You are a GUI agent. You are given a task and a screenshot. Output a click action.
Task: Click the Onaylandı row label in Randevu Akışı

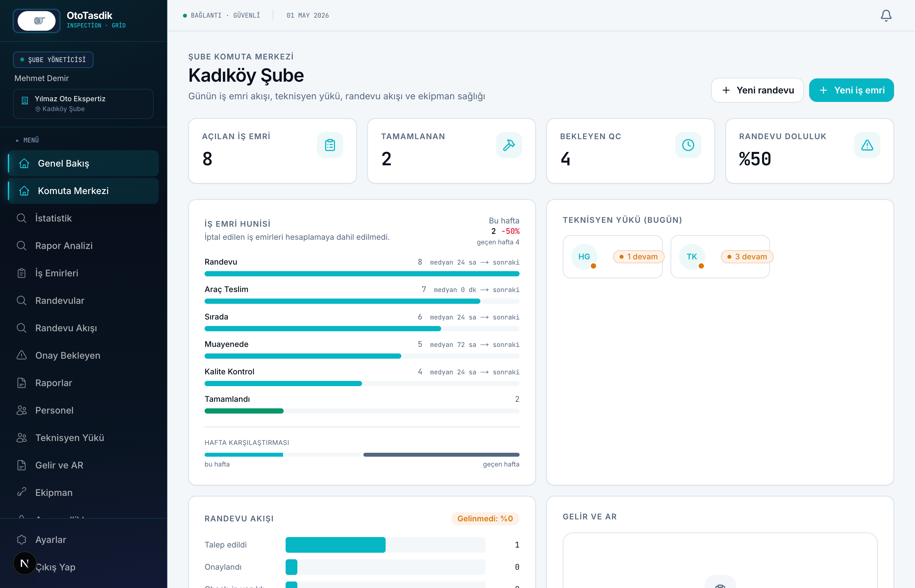(223, 567)
